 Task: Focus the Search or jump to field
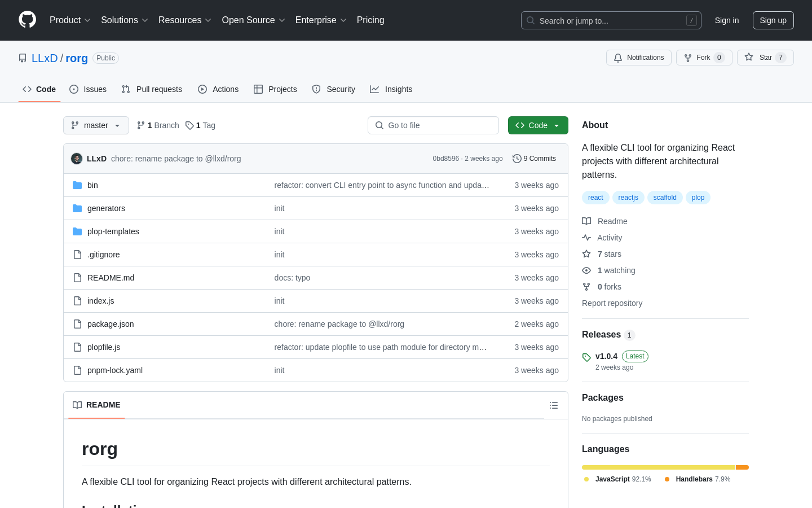coord(611,20)
